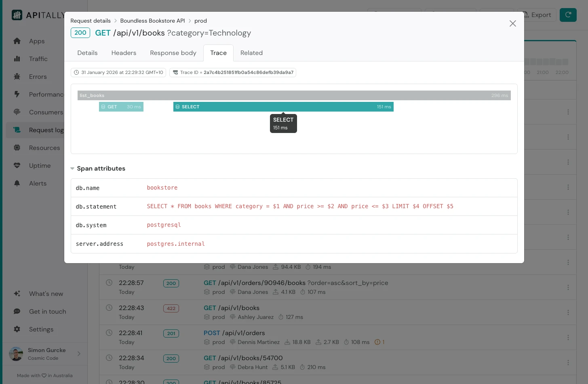Open the Errors bug icon
The image size is (588, 384).
click(17, 77)
